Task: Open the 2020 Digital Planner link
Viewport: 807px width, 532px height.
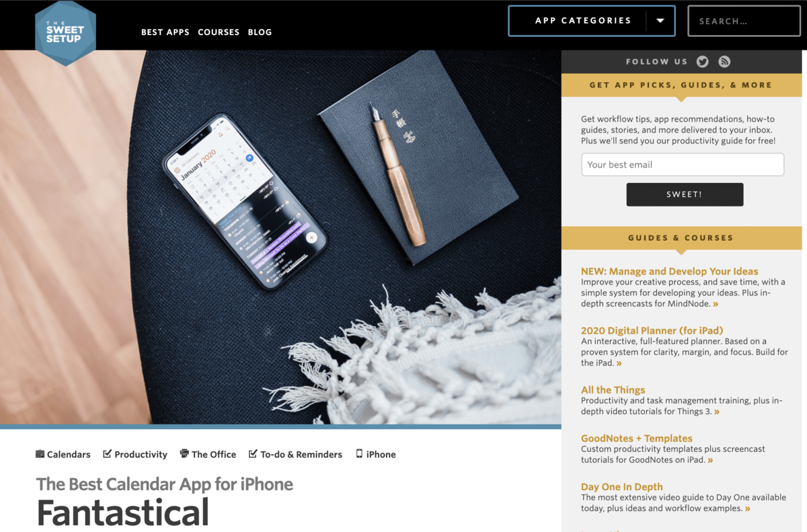Action: point(652,331)
